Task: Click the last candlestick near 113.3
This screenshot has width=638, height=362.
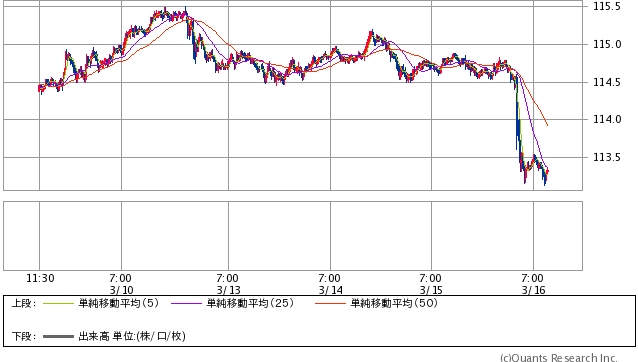Action: click(x=547, y=172)
